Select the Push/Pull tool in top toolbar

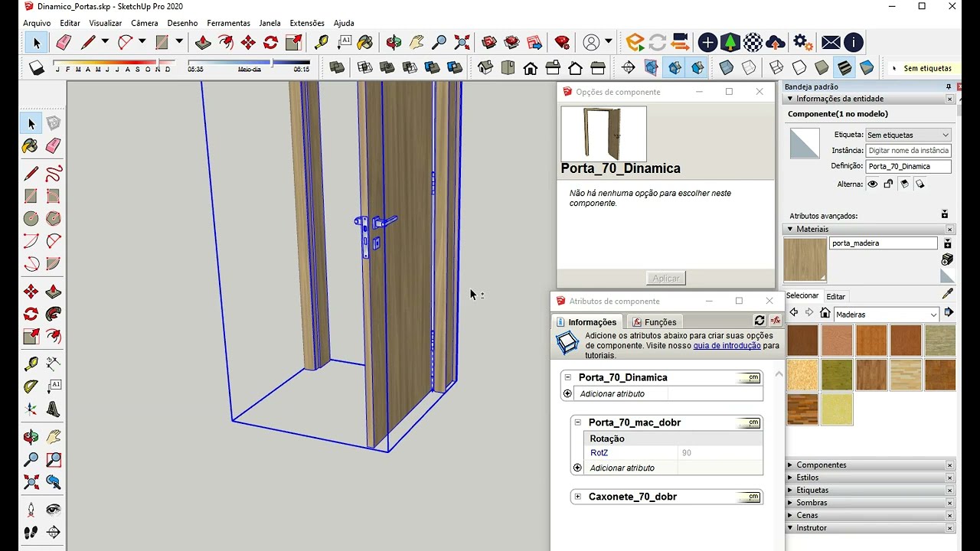pos(203,42)
